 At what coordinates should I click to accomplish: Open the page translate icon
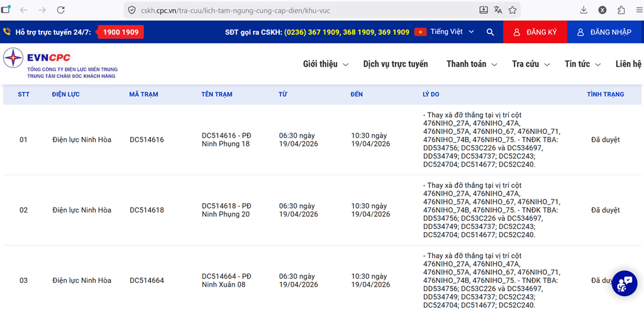pos(498,10)
